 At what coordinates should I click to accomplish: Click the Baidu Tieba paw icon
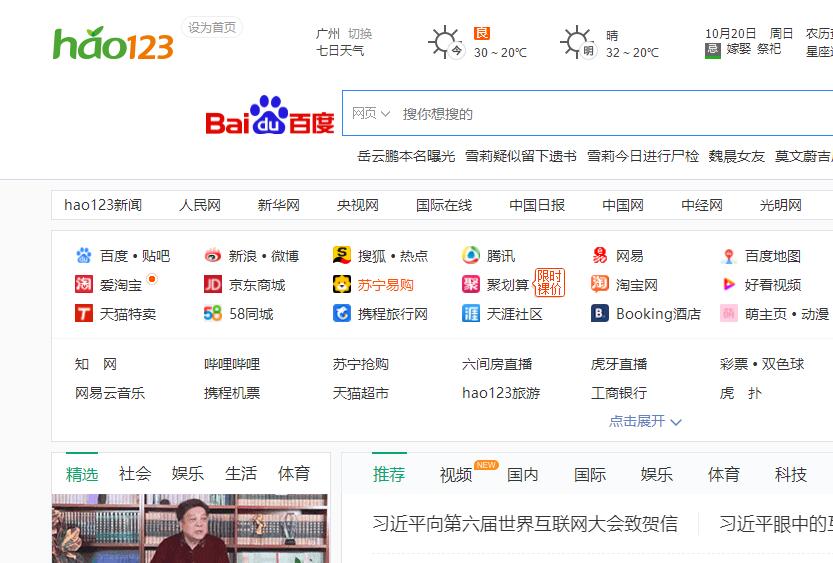[83, 256]
